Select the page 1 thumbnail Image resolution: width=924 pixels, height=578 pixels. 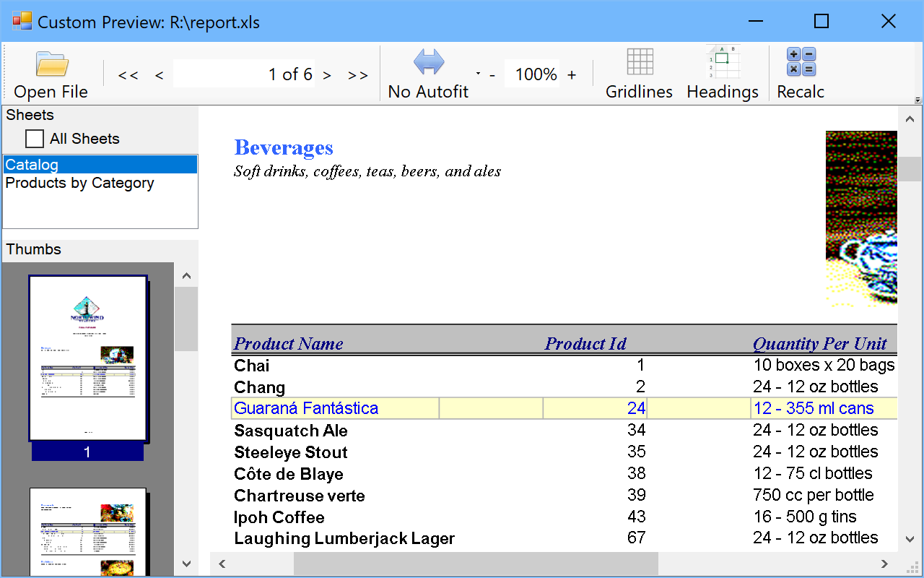pos(87,359)
